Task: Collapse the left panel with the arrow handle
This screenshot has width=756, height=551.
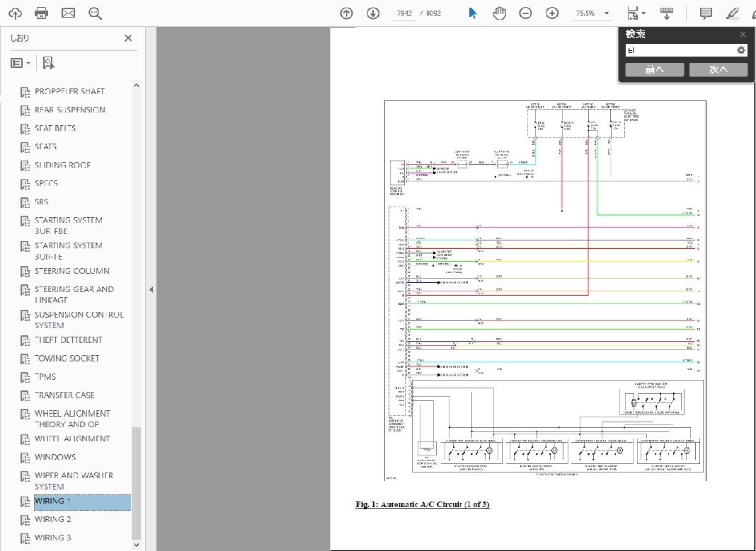Action: click(150, 289)
